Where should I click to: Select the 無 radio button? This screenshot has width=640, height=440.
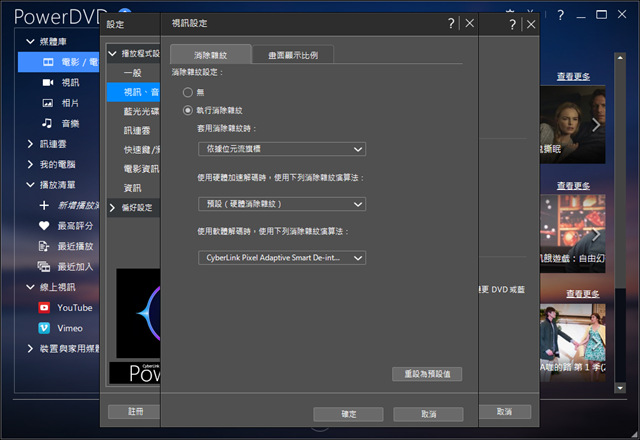[x=187, y=92]
